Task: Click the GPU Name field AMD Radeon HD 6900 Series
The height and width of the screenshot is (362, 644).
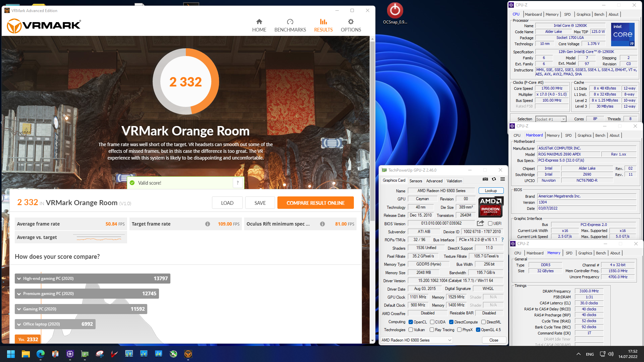Action: coord(441,191)
